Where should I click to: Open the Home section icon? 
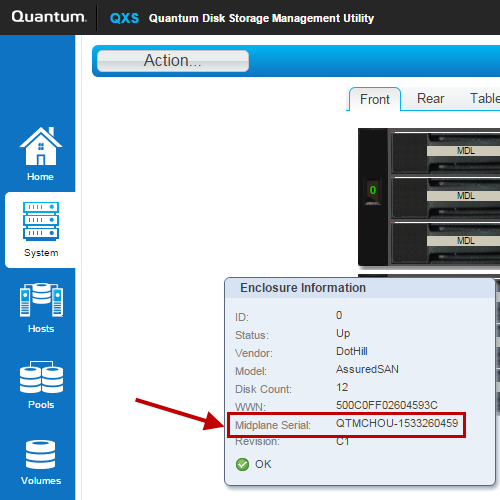[41, 146]
